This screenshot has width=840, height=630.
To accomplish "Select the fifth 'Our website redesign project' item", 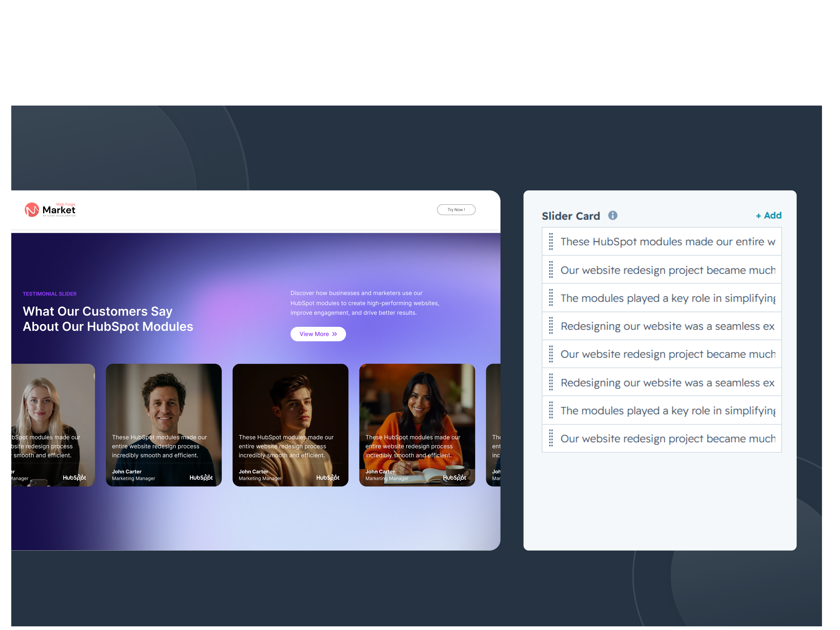I will 662,354.
